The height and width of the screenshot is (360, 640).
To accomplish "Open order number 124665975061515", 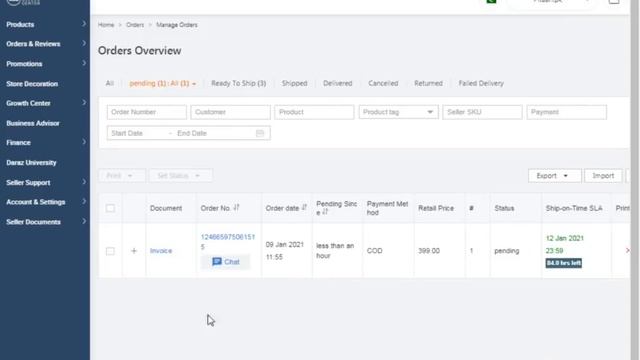I will pos(228,242).
